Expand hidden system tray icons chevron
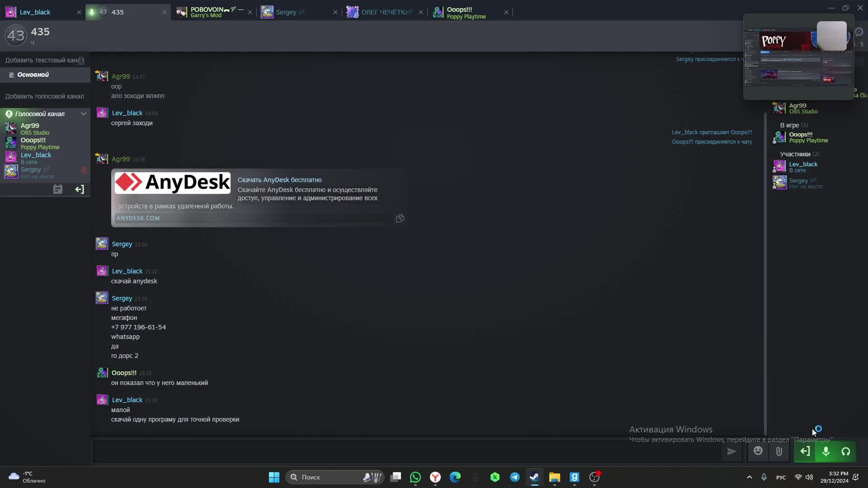This screenshot has height=488, width=868. (x=749, y=477)
